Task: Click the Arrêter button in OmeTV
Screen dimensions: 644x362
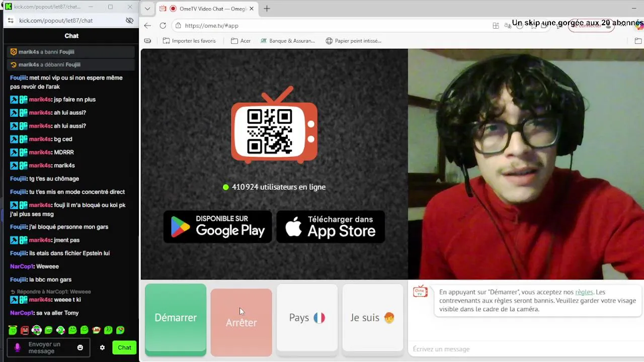Action: (x=241, y=322)
